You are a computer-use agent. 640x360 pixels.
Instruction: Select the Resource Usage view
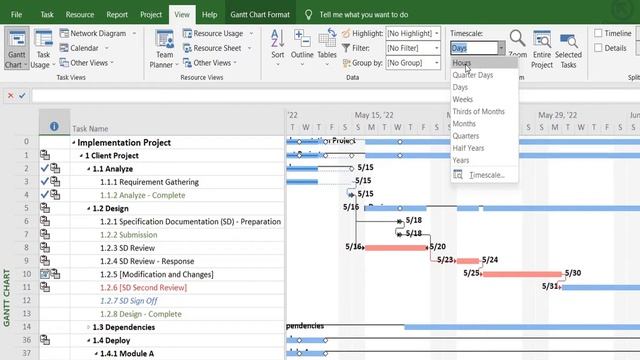pyautogui.click(x=218, y=33)
